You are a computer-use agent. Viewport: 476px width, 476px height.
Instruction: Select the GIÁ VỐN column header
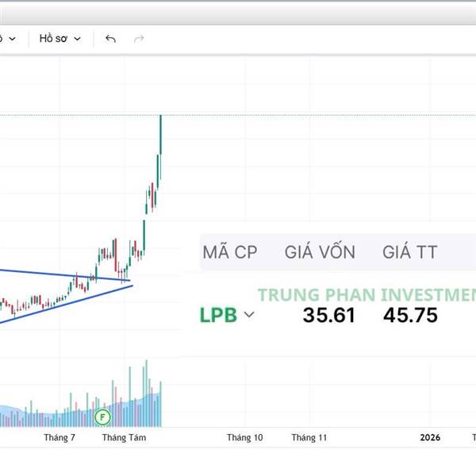pos(320,251)
